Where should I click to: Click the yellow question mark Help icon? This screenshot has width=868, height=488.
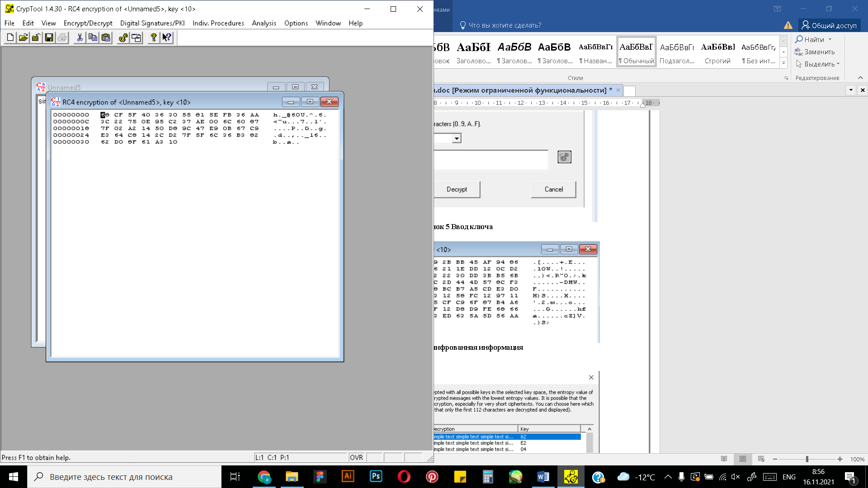pos(154,38)
